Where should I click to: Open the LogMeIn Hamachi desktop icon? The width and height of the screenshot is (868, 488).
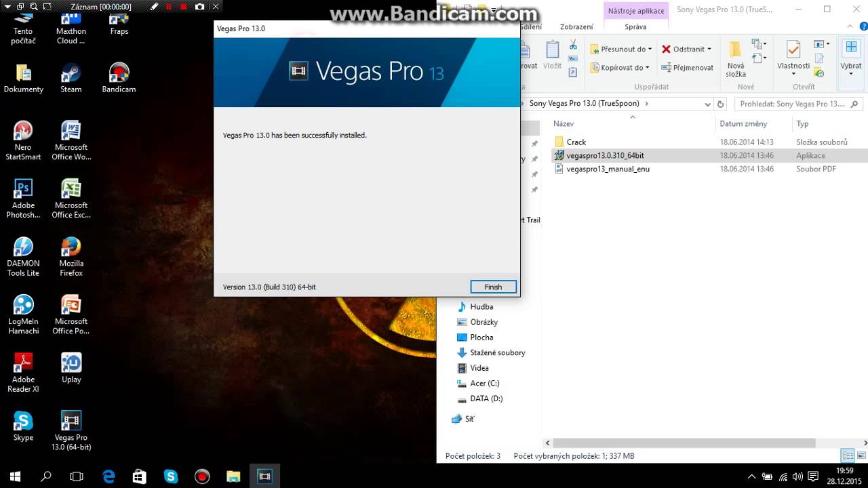(23, 315)
